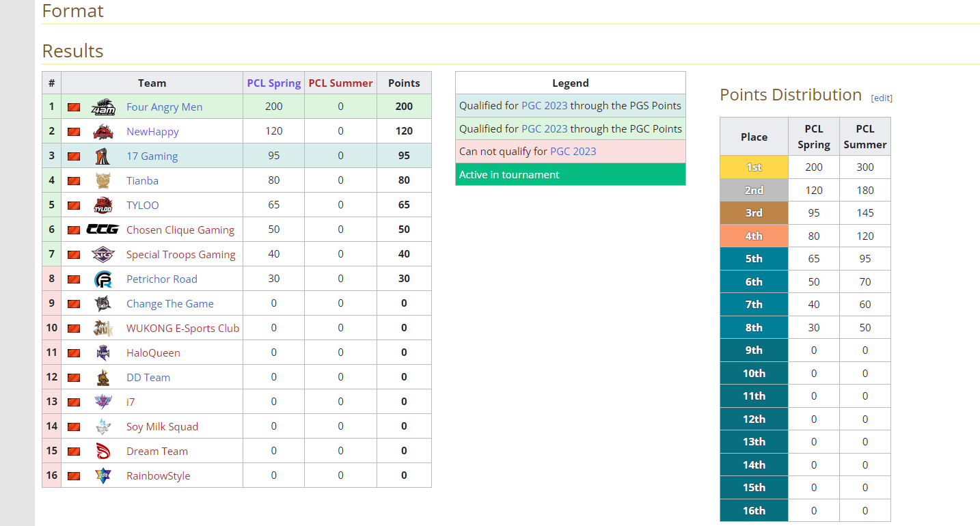Click the Results section heading
Screen dimensions: 980x526
72,51
